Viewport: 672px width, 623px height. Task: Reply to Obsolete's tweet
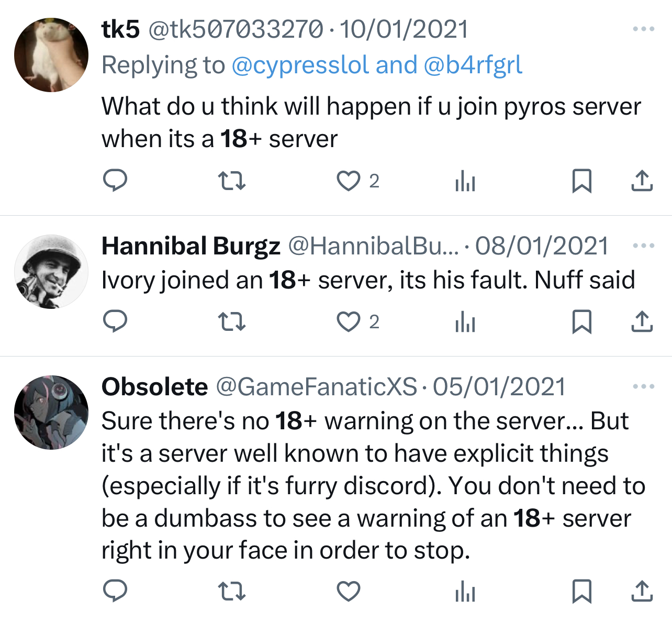tap(115, 592)
